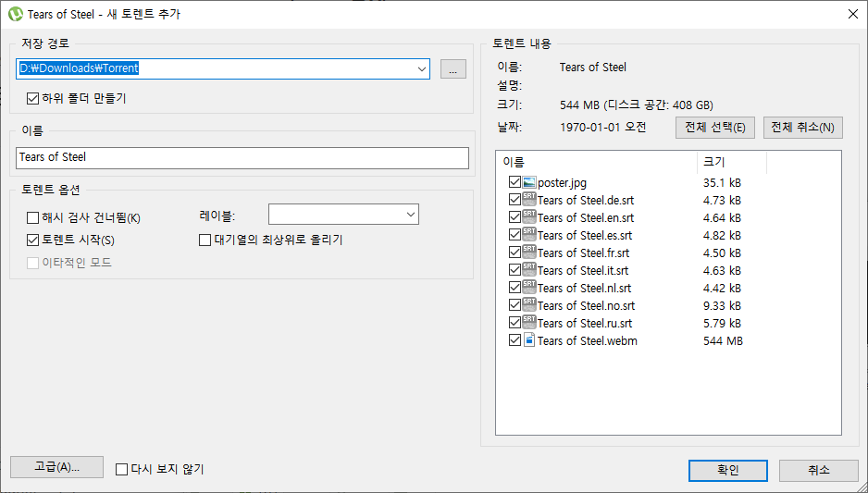Click the 35.1 kB size value
This screenshot has height=493, width=868.
click(x=722, y=182)
